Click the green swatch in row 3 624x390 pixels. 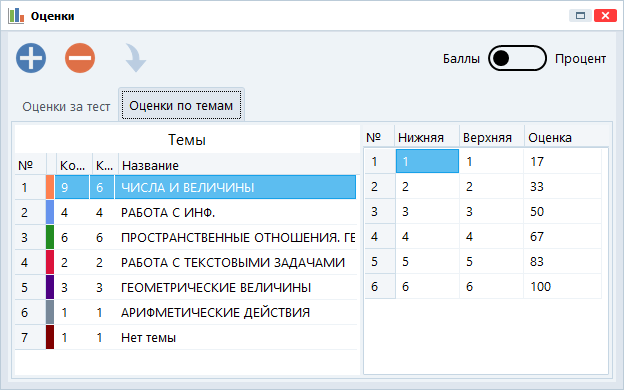click(x=50, y=237)
